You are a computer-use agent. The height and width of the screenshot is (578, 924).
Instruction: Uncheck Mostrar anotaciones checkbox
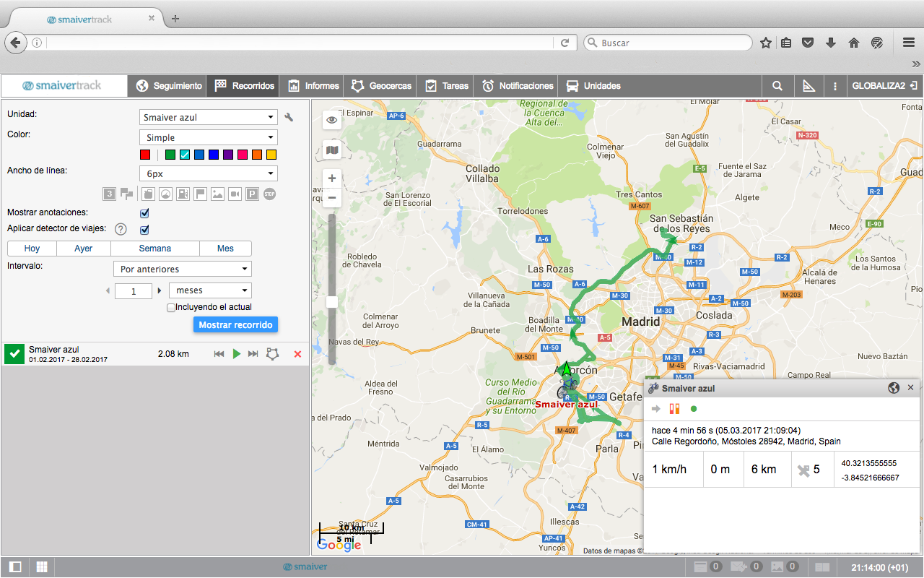click(144, 213)
